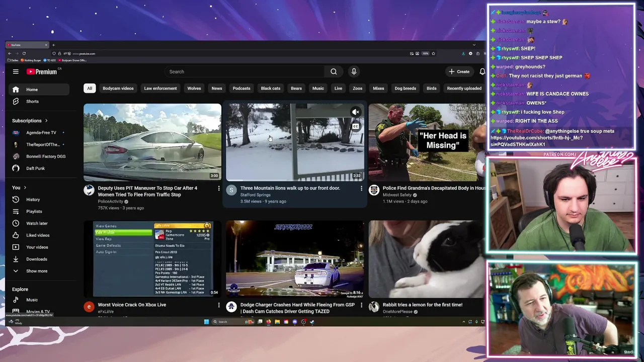Open Your videos in the sidebar
644x362 pixels.
pos(39,247)
